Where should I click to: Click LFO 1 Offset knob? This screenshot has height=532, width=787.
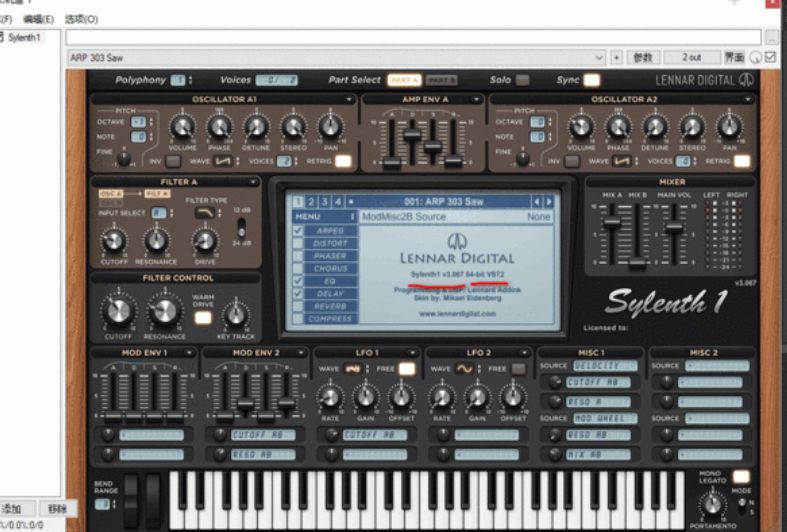click(401, 397)
